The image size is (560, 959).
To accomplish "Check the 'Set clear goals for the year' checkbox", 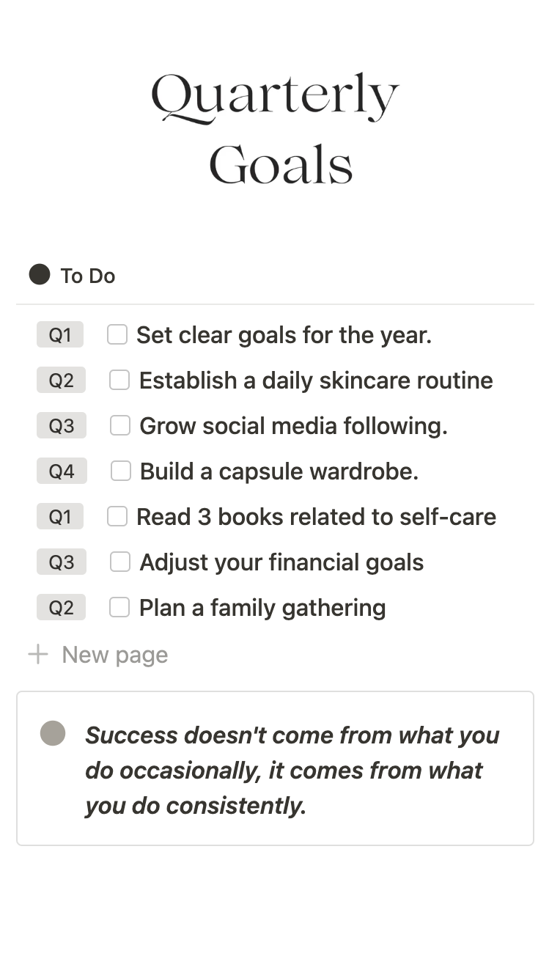I will (117, 334).
